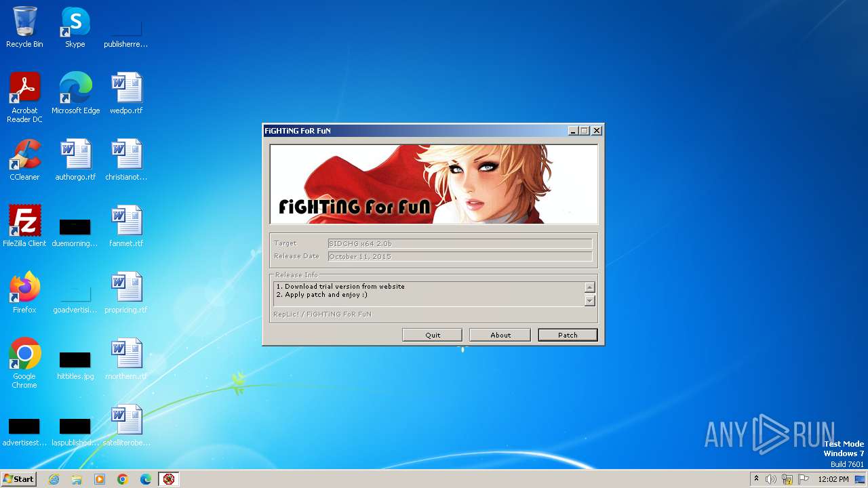The width and height of the screenshot is (868, 488).
Task: Select the wedpo.rtf document
Action: click(126, 94)
